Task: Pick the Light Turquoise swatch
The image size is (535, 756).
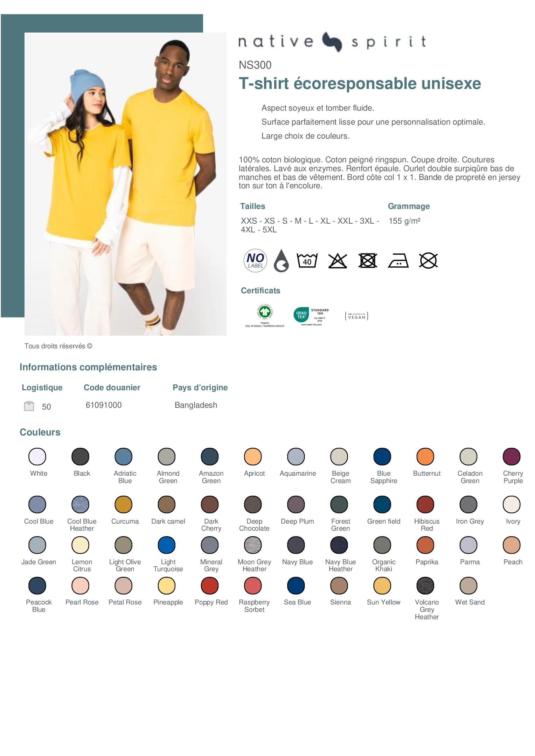Action: 167,545
